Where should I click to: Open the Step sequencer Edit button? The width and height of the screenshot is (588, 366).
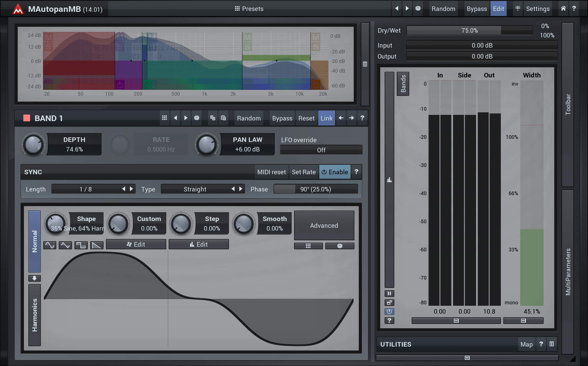199,244
